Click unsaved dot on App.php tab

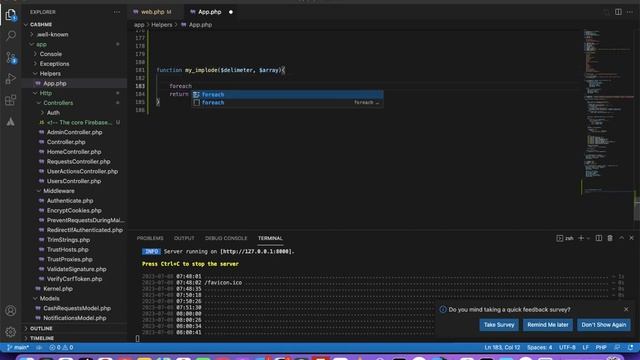pos(231,12)
